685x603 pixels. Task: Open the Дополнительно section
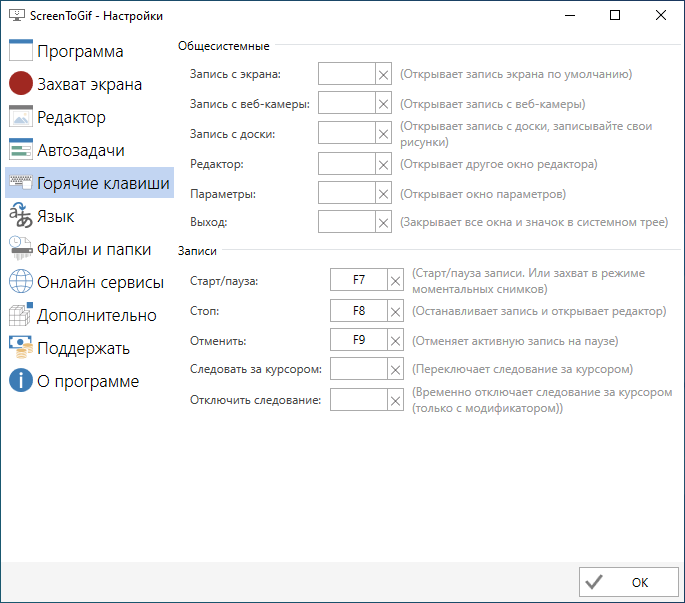(x=89, y=314)
